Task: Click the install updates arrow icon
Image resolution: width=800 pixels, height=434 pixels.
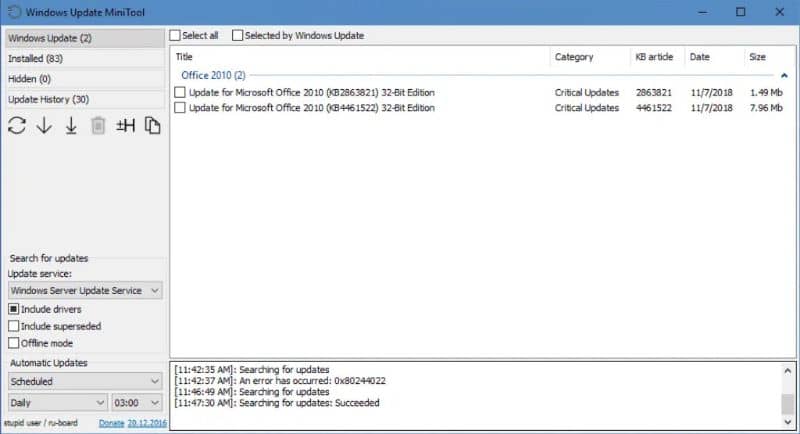Action: point(71,125)
